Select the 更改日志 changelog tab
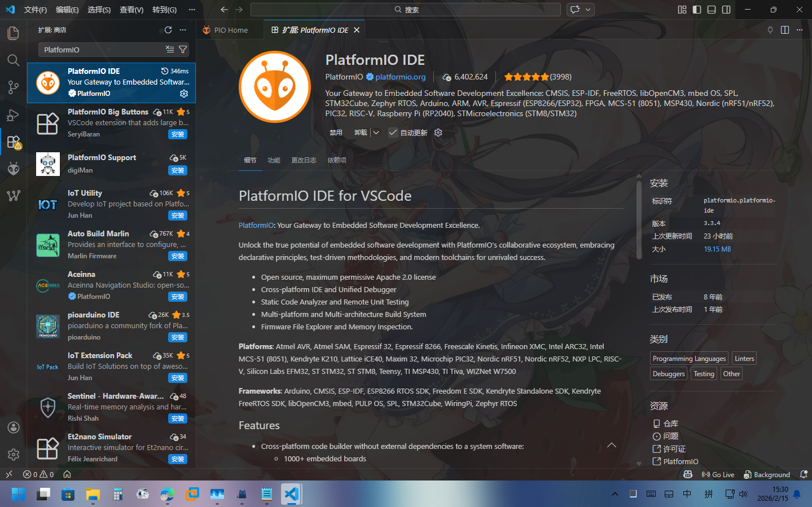Viewport: 812px width, 507px height. pyautogui.click(x=304, y=160)
